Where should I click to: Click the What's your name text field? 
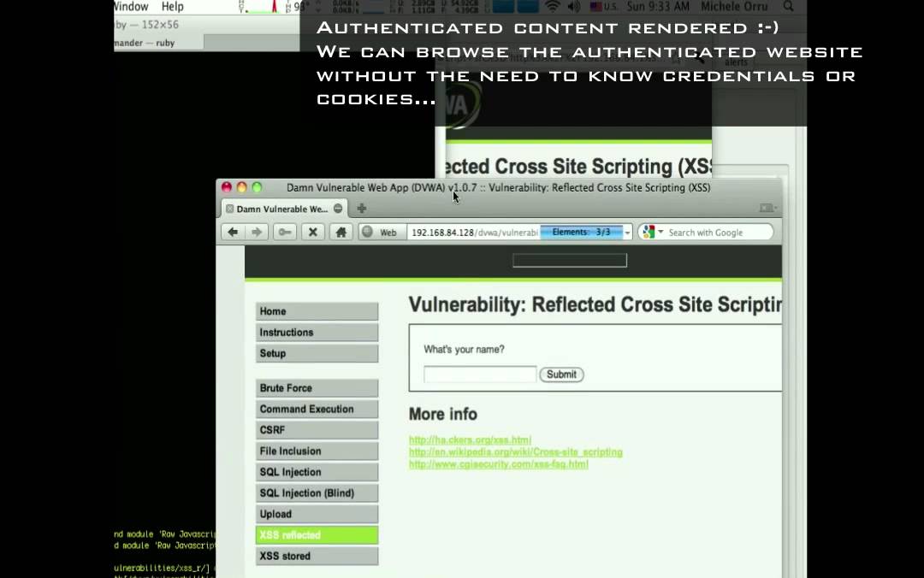(480, 375)
